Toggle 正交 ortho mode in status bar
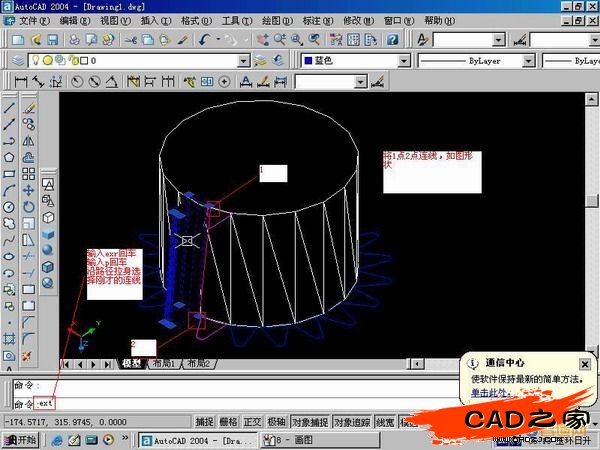Viewport: 600px width, 450px height. pos(253,422)
